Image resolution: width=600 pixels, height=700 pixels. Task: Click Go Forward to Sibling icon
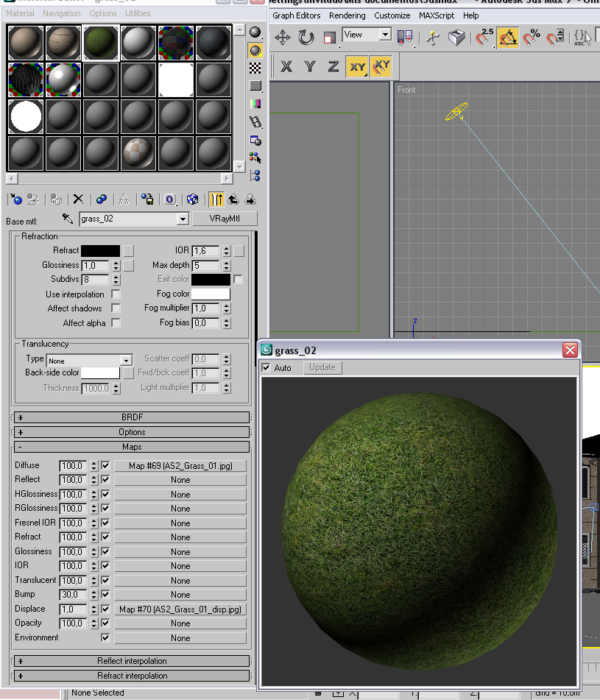click(x=250, y=199)
